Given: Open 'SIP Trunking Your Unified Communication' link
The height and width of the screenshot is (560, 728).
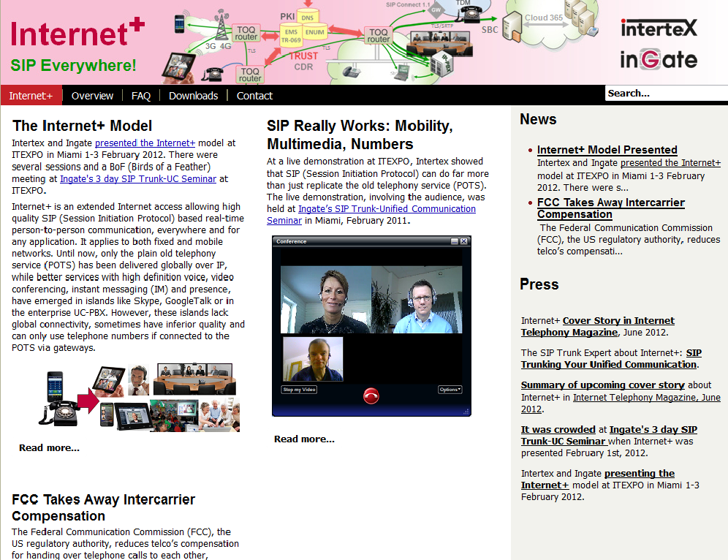Looking at the screenshot, I should coord(611,358).
